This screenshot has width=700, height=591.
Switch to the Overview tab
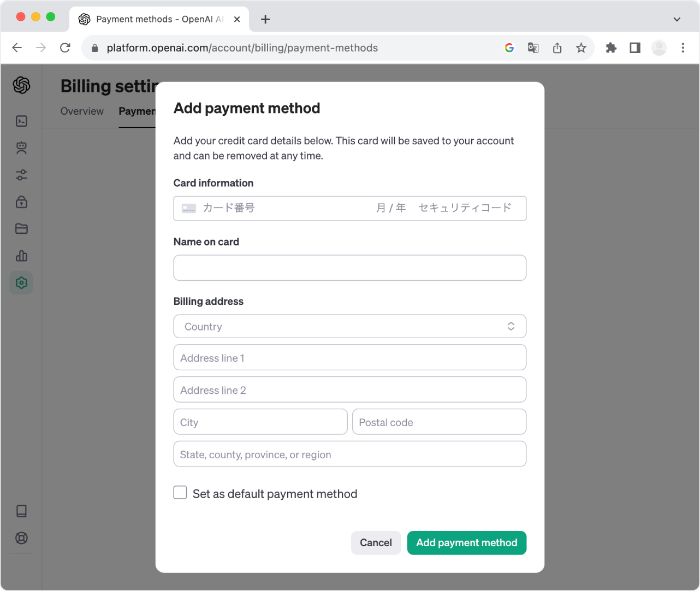point(82,111)
